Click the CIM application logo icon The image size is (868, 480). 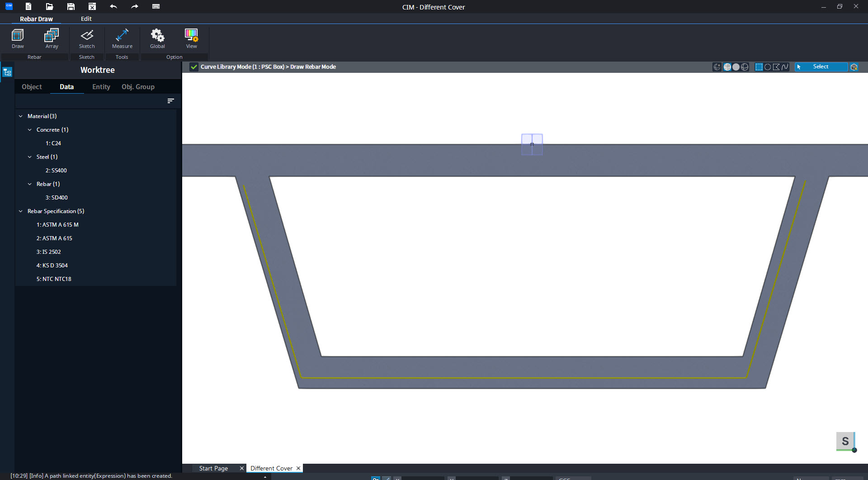point(9,6)
